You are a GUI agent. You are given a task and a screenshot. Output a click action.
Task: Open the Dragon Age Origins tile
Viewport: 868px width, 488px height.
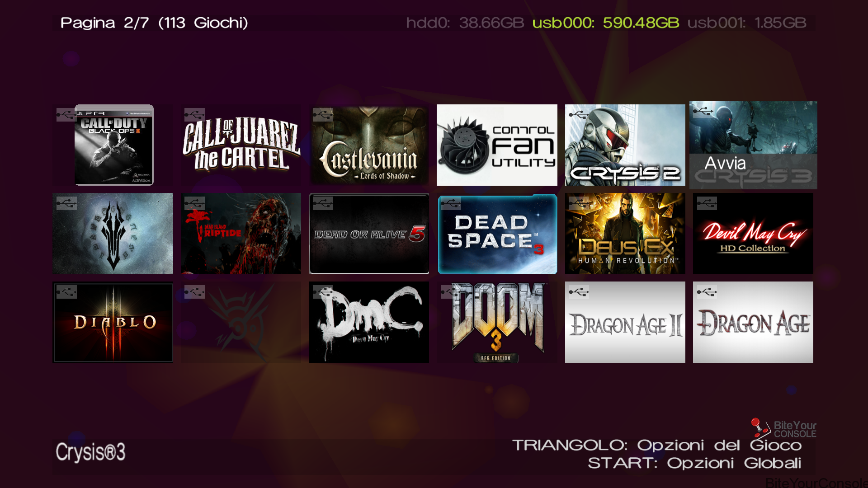coord(753,322)
